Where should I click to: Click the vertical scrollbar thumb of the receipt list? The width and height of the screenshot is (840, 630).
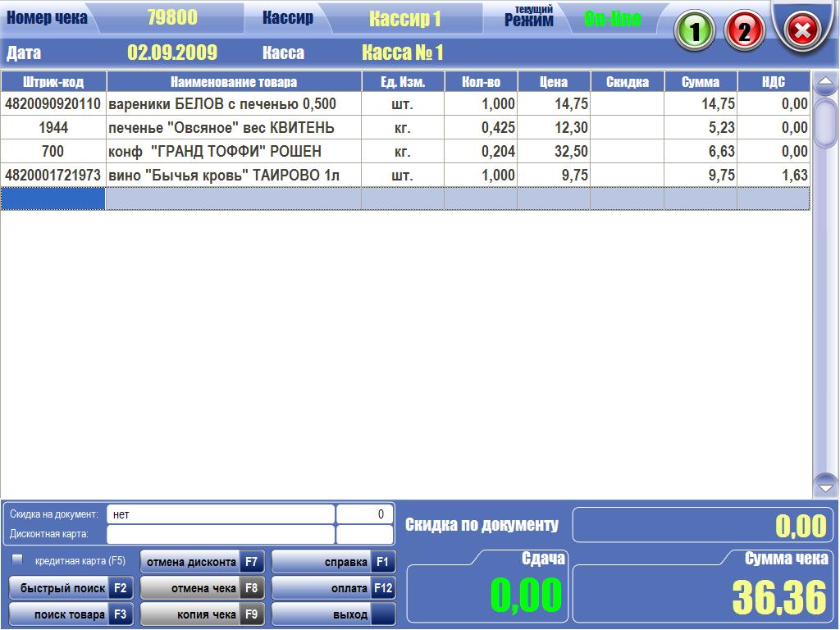825,123
